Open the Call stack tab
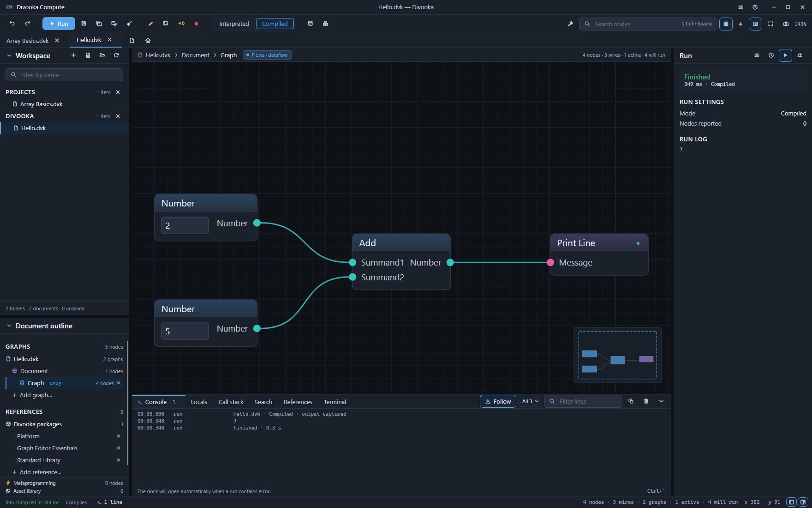 click(x=231, y=402)
